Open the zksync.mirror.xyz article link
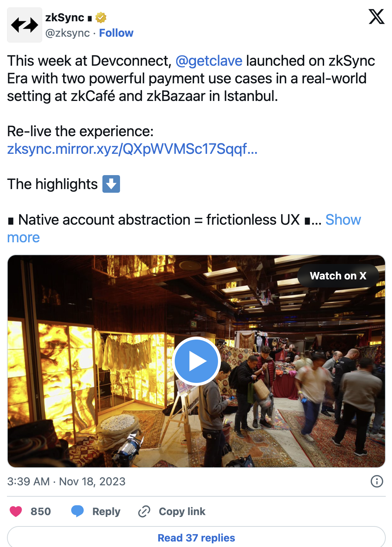392x547 pixels. 133,149
